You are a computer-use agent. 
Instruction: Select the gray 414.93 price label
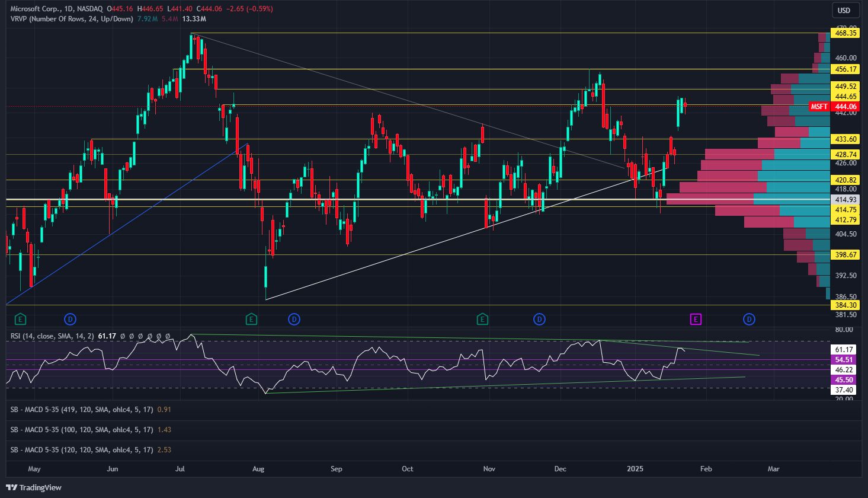(x=845, y=200)
